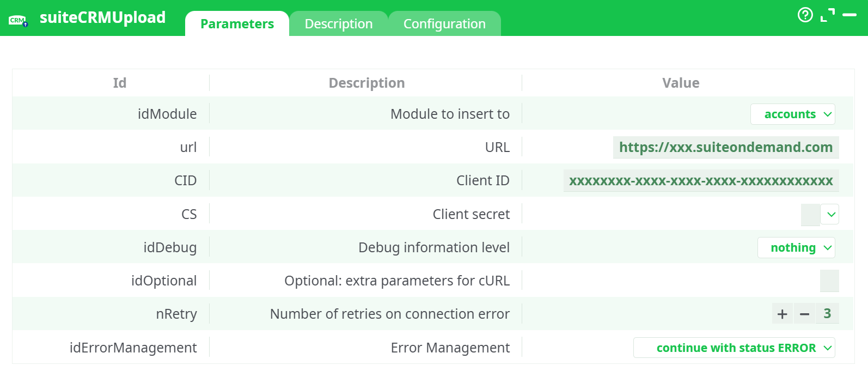Click 'Number of retries on connection error'
The width and height of the screenshot is (868, 377).
[x=390, y=314]
